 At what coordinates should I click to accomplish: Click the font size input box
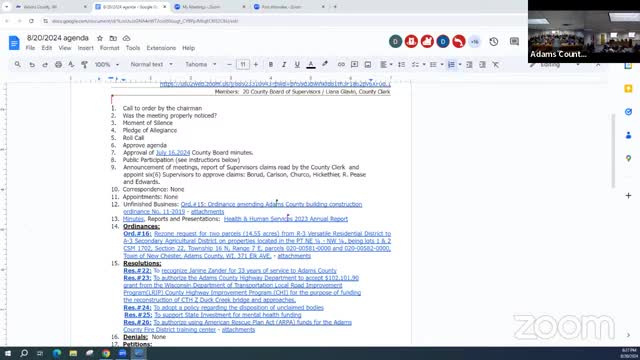(242, 64)
